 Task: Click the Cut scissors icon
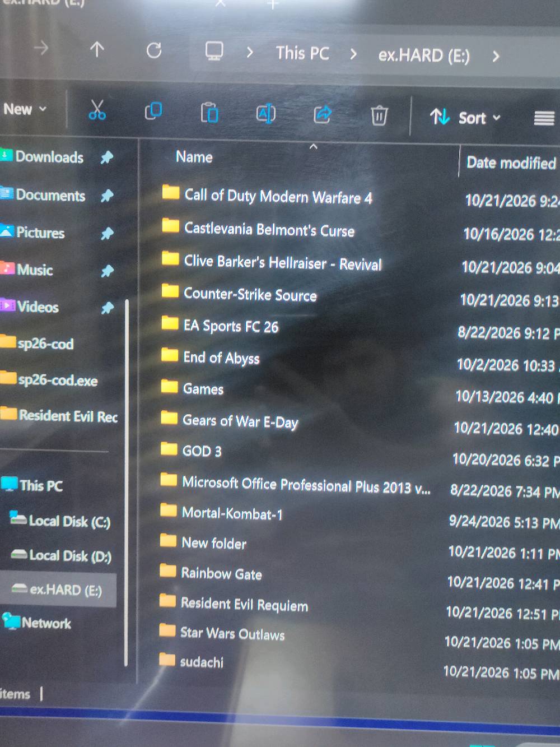coord(97,110)
